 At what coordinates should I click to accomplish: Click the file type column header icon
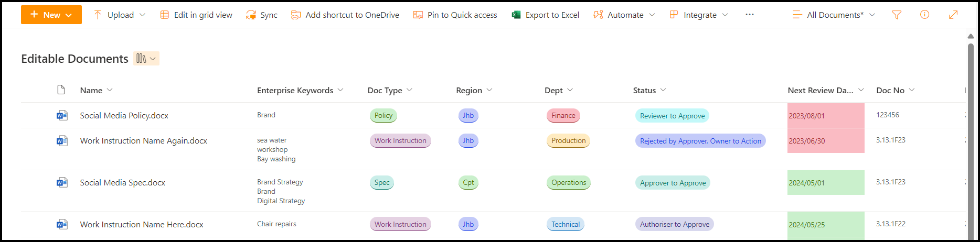[61, 90]
